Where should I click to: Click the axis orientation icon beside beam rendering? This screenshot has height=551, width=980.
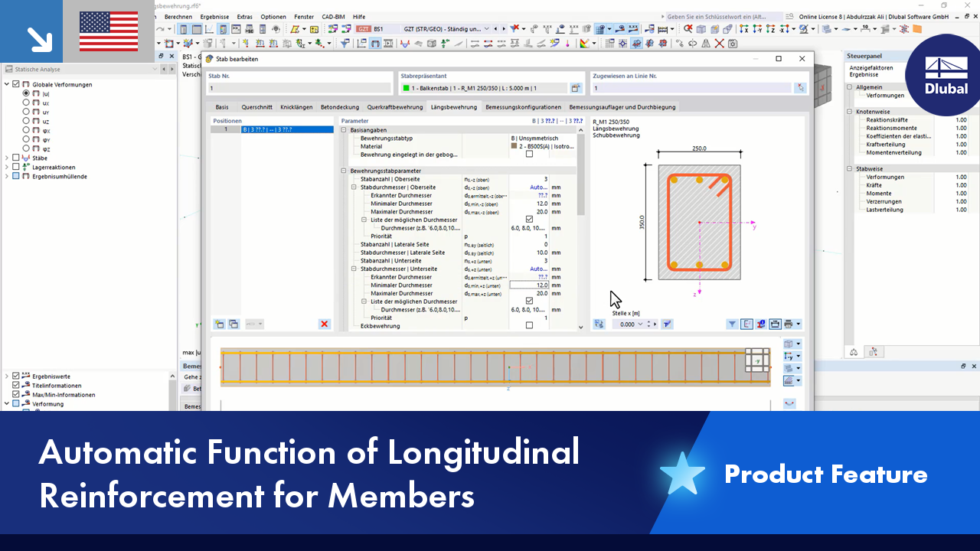click(x=789, y=357)
